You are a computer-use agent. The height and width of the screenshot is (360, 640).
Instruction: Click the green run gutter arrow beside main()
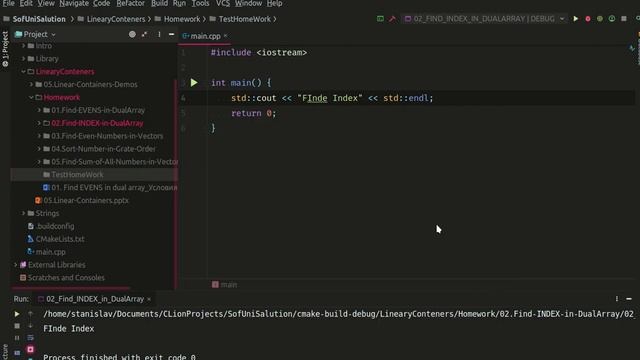(194, 83)
